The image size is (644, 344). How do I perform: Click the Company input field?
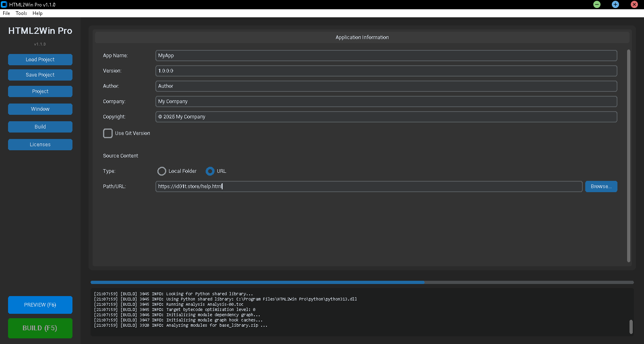386,102
